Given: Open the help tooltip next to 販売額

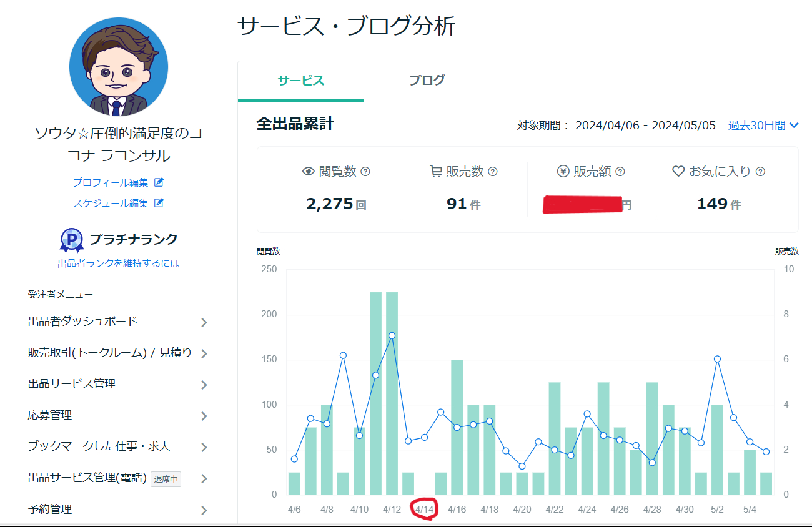Looking at the screenshot, I should click(x=620, y=172).
